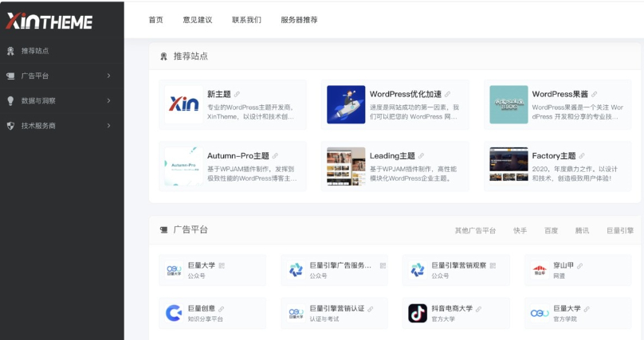Open the 巨量创意 card title
The width and height of the screenshot is (644, 340).
[201, 308]
